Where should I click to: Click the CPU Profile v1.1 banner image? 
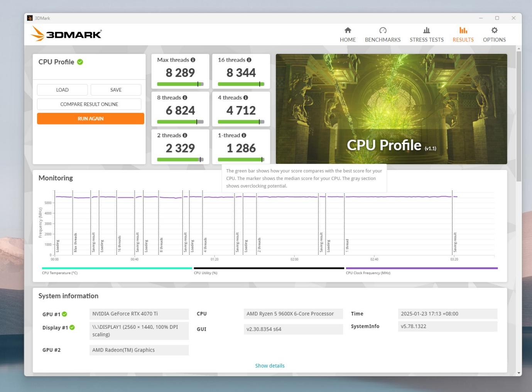coord(391,109)
